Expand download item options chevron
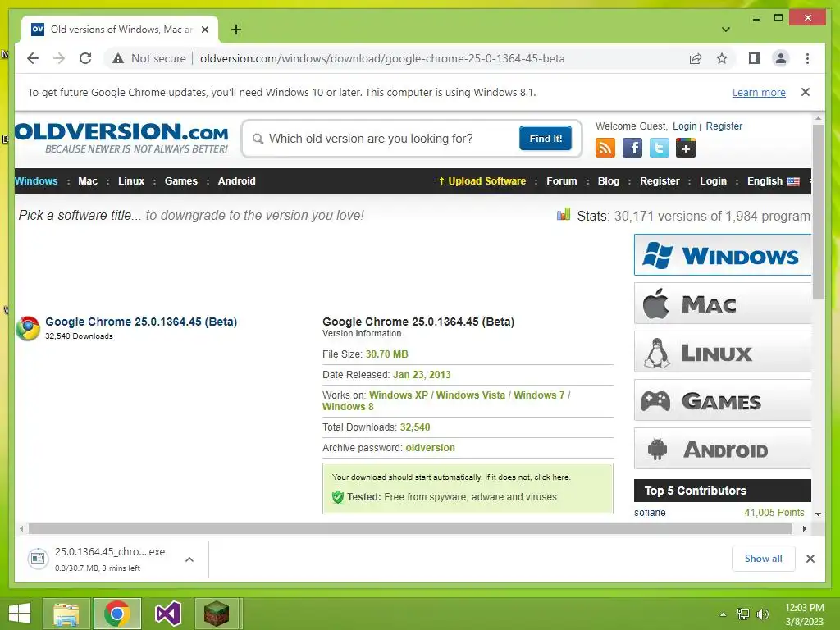840x630 pixels. 189,559
